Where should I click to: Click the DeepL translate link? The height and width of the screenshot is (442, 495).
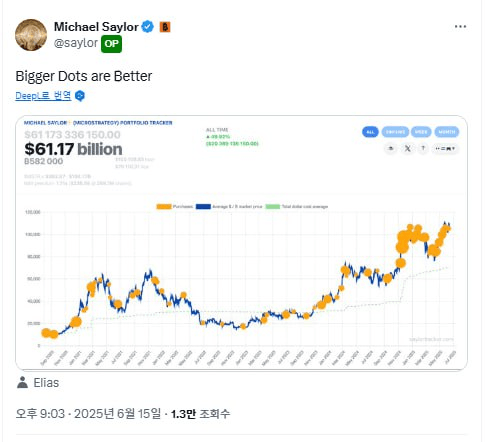43,96
